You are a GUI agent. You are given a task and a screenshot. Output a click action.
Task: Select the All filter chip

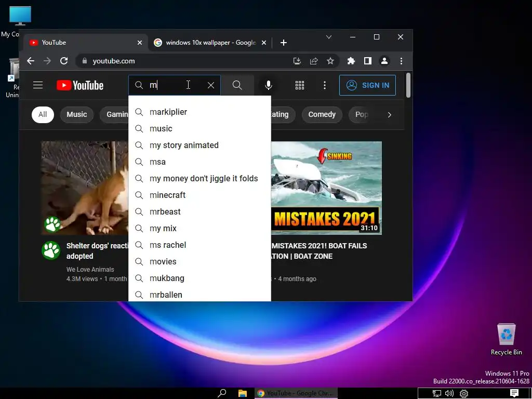pos(43,114)
